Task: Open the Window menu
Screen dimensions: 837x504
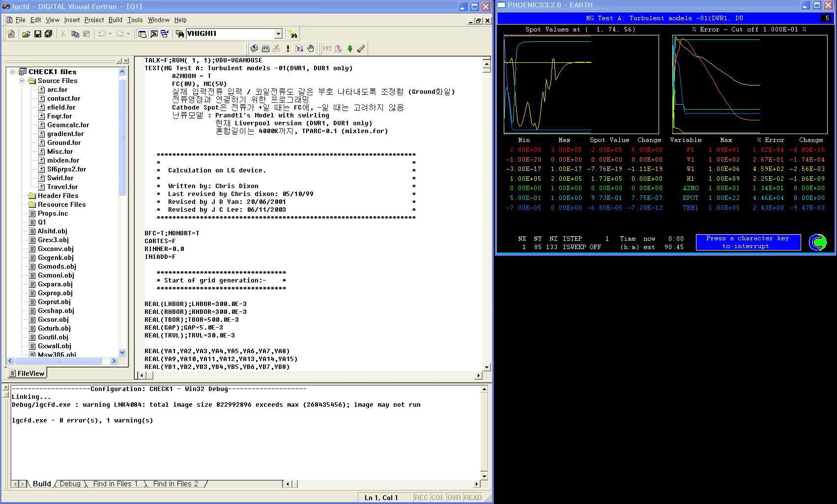Action: click(159, 20)
